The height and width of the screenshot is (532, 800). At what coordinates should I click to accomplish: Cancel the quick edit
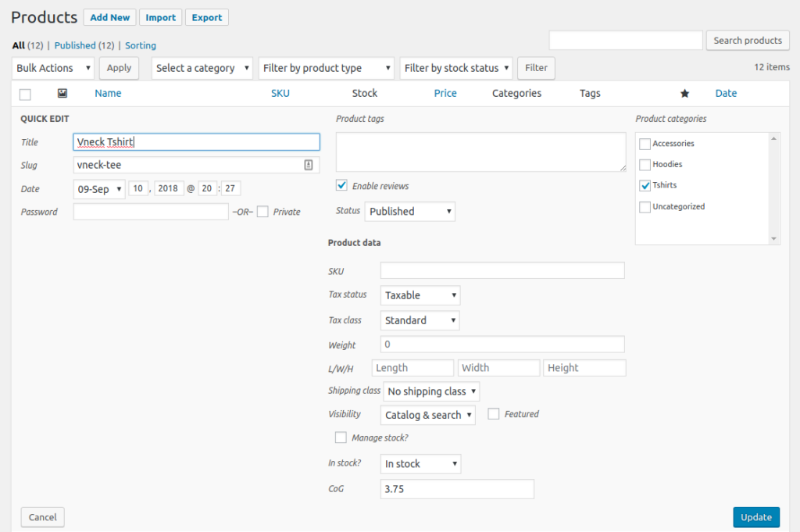[x=42, y=517]
